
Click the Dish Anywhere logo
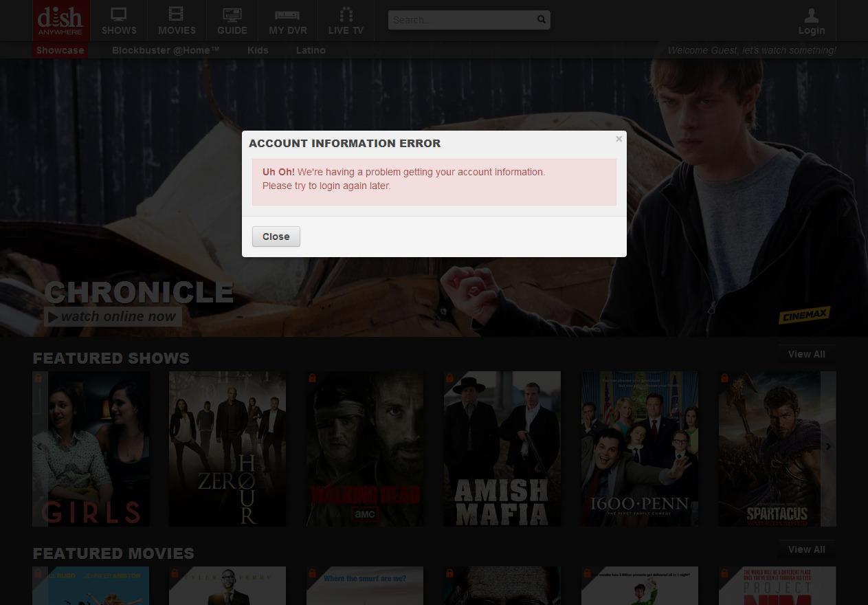(60, 21)
